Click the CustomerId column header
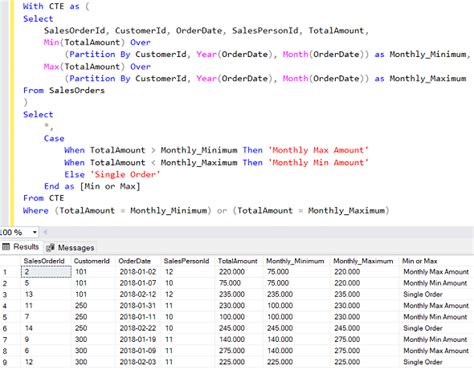 [92, 261]
